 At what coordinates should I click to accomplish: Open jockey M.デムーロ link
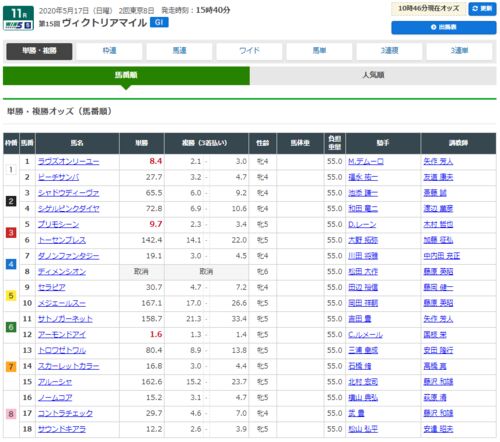coord(366,162)
